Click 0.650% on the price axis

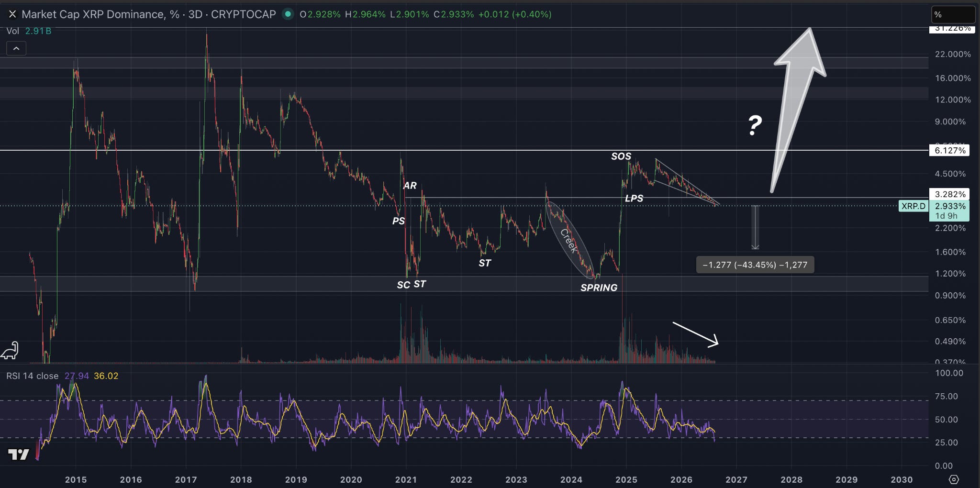950,321
